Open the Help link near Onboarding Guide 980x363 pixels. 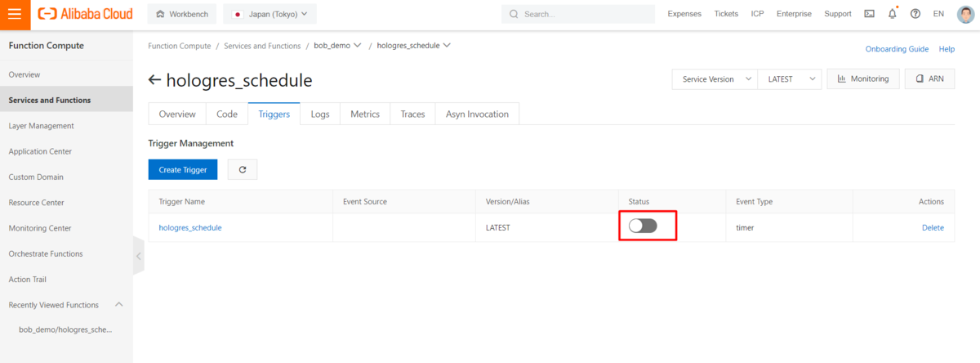(x=947, y=49)
